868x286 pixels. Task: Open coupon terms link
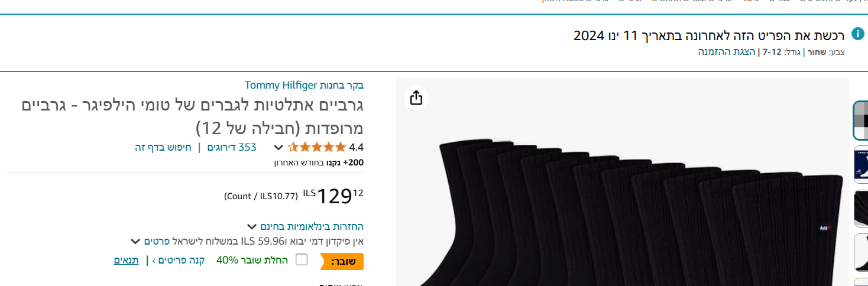click(x=127, y=260)
